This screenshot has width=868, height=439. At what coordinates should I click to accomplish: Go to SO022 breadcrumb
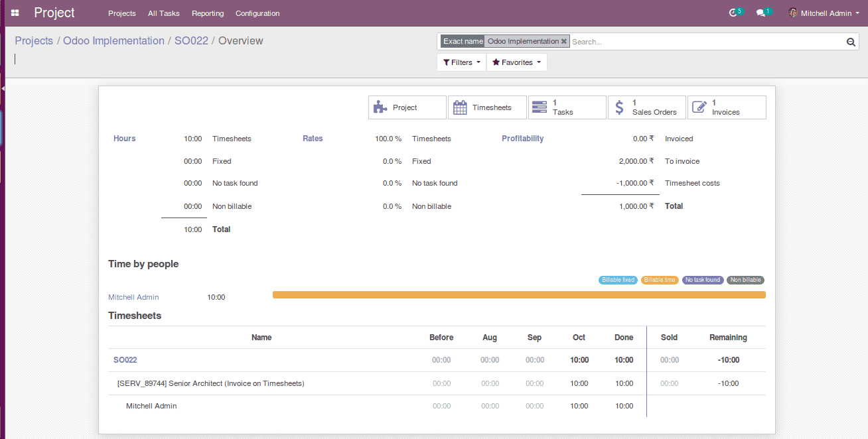click(x=191, y=40)
